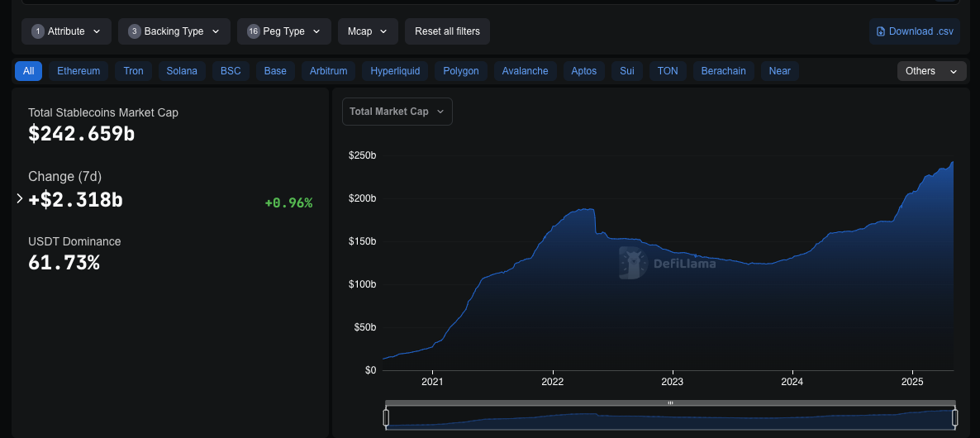Open the Total Market Cap chart selector
Image resolution: width=980 pixels, height=438 pixels.
pos(397,112)
